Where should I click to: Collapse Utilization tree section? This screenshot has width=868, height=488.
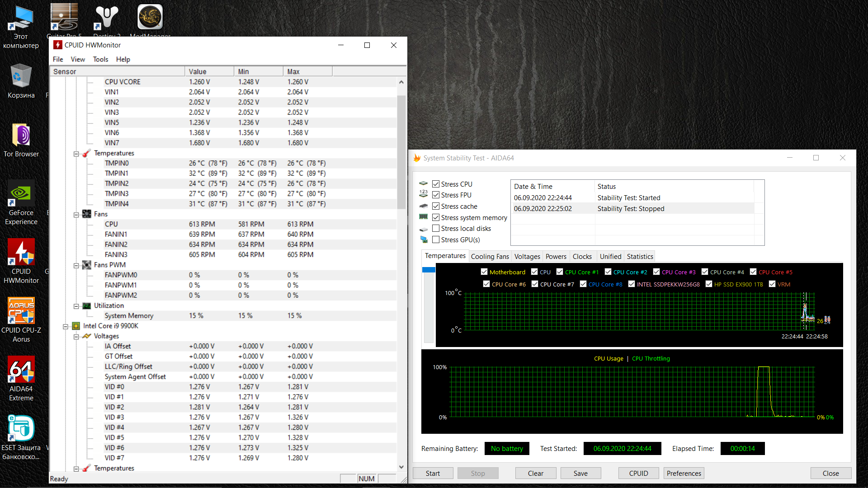tap(76, 306)
